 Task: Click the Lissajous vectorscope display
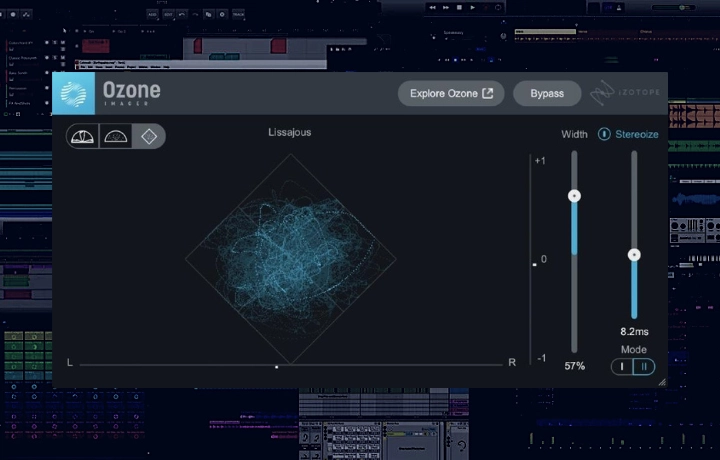[290, 259]
